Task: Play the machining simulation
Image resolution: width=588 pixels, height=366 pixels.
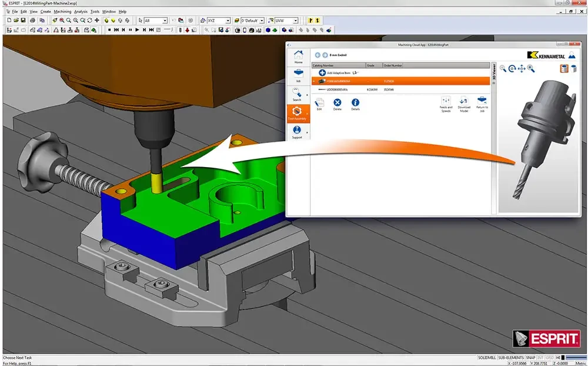Action: (137, 29)
